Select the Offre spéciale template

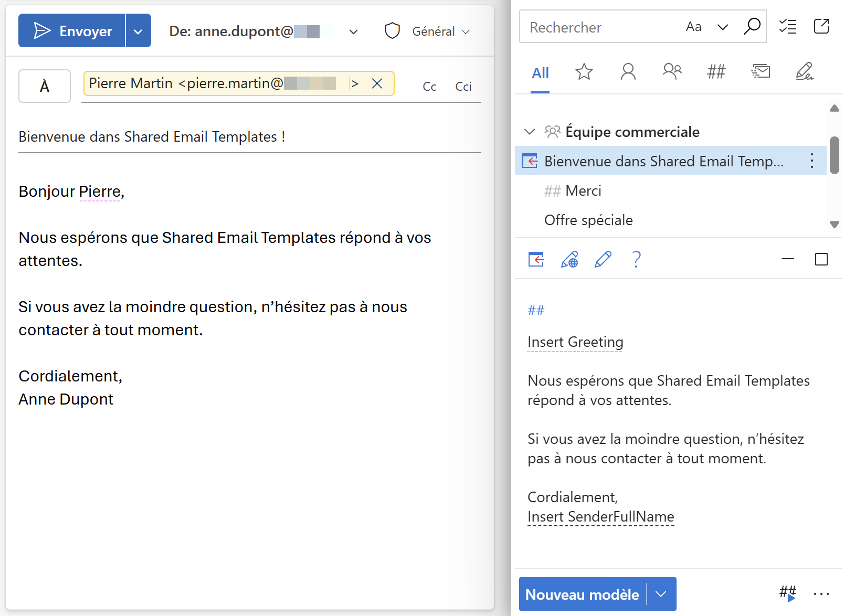(x=588, y=220)
